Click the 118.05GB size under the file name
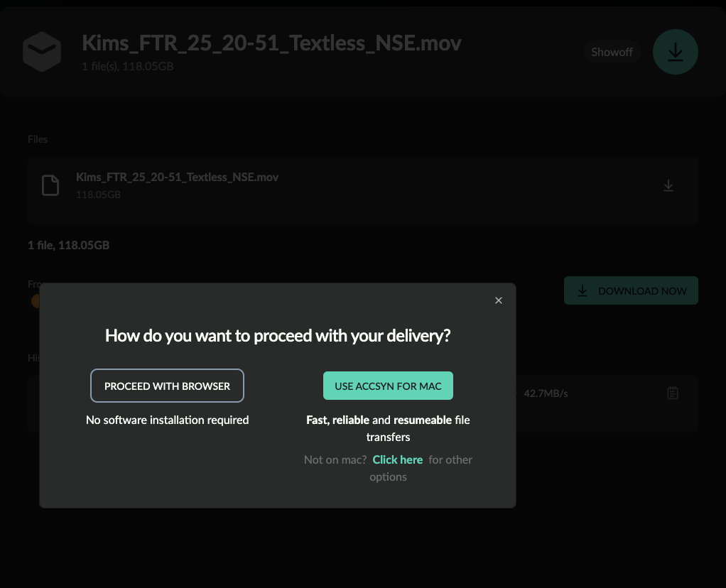 pos(98,195)
